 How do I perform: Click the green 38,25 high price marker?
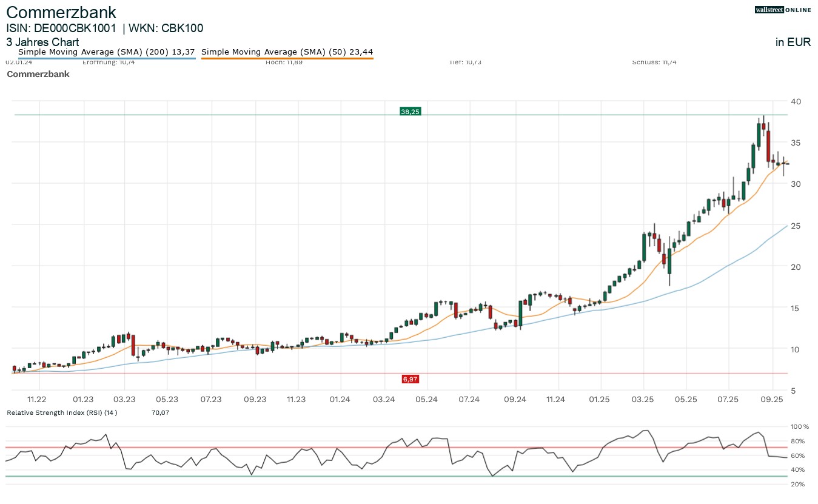pos(410,111)
